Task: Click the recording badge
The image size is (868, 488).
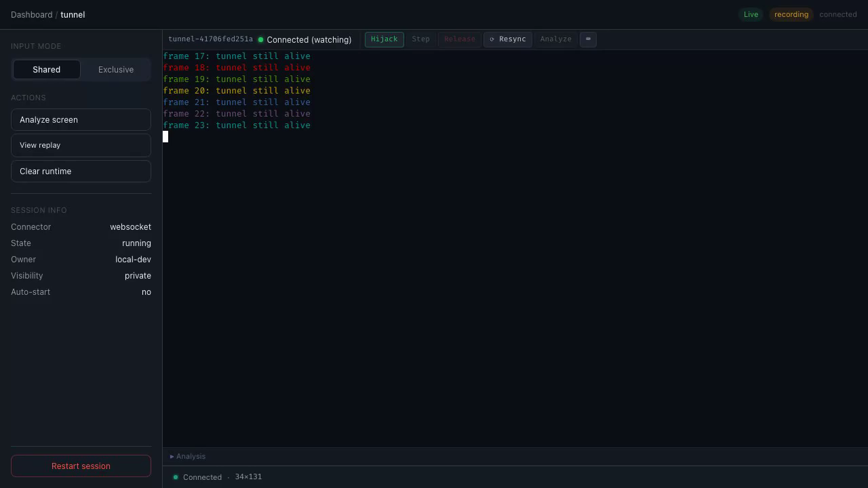Action: 791,14
